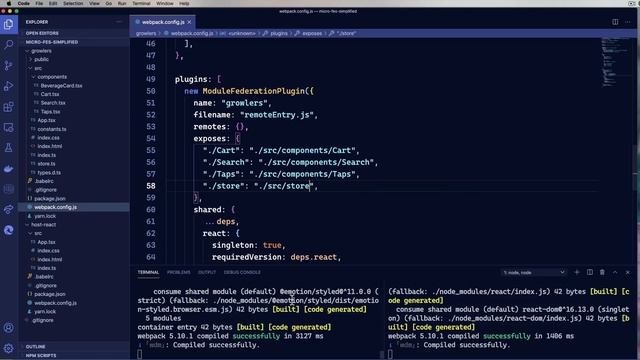Screen dimensions: 640x360
Task: Click the code minimap
Action: point(616,61)
